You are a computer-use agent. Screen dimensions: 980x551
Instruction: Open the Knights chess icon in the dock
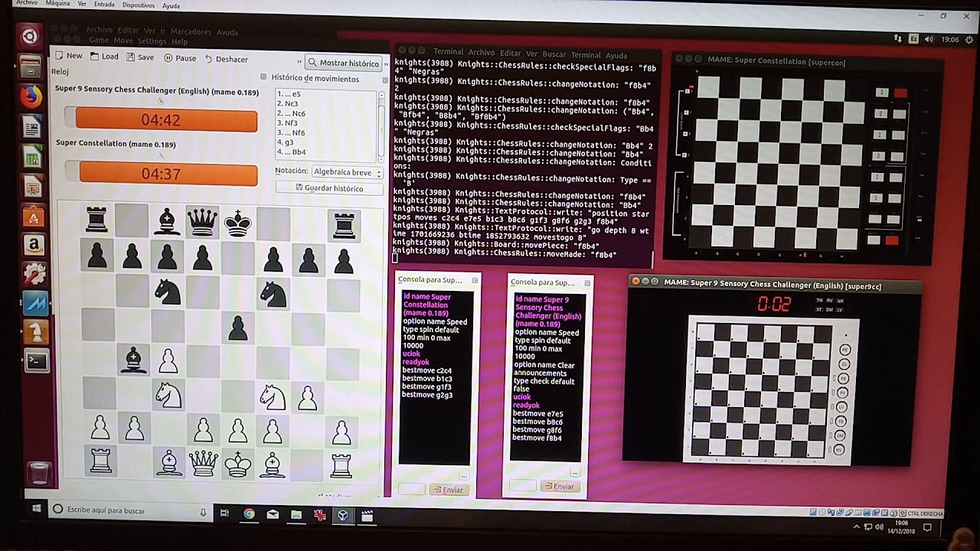(x=35, y=331)
